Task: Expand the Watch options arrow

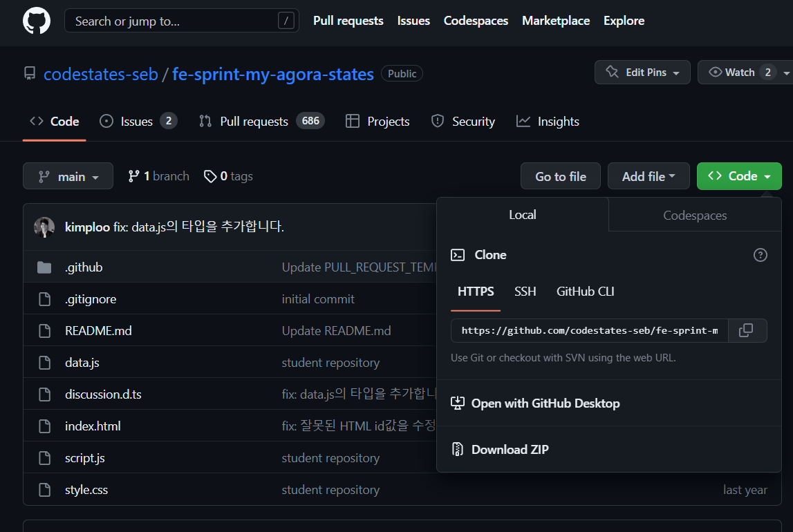Action: [x=786, y=73]
